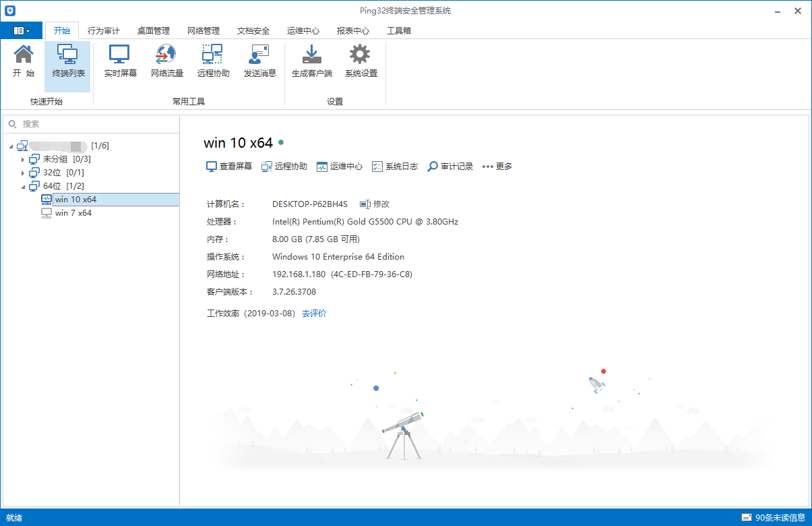This screenshot has width=812, height=526.
Task: Click the 就绪 status text
Action: (14, 518)
